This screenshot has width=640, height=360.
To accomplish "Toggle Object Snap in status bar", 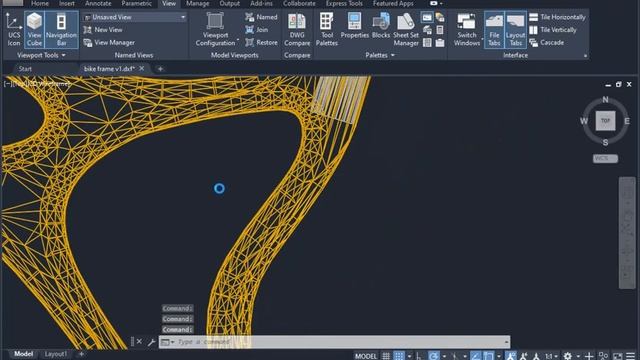I will [x=489, y=356].
